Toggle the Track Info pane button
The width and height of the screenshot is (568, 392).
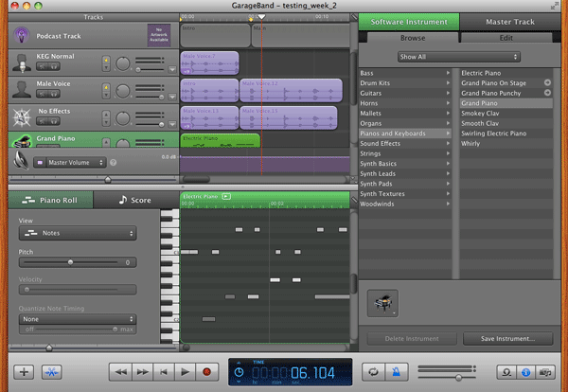pos(525,372)
